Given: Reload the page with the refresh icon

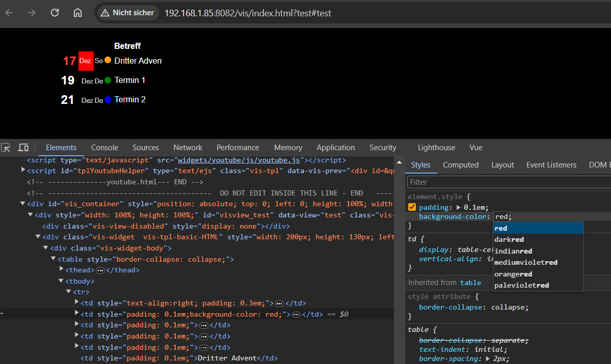Looking at the screenshot, I should point(55,13).
